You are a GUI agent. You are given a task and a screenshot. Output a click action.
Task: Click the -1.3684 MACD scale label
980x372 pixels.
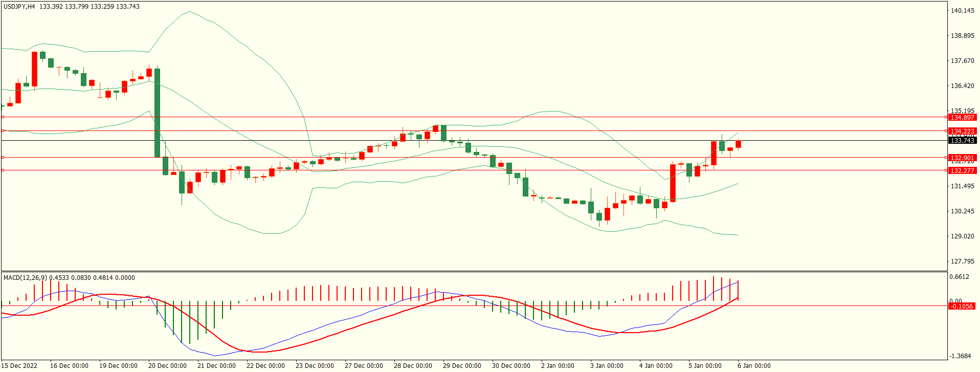click(961, 356)
